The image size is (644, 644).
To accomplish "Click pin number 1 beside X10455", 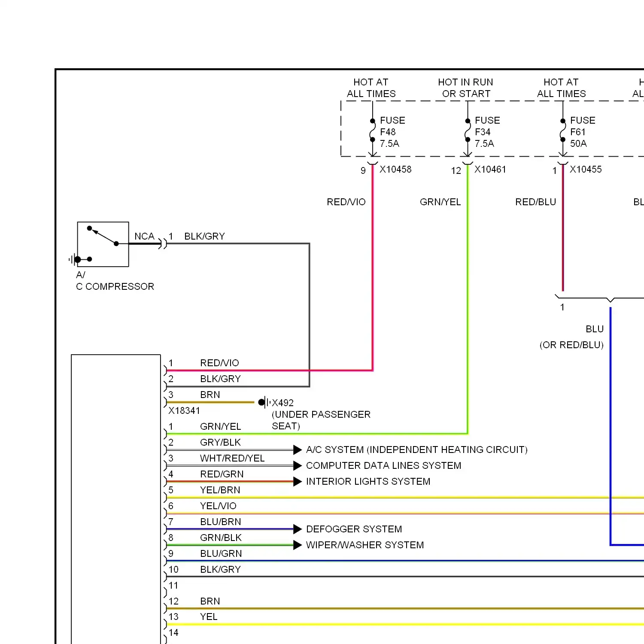I will [x=554, y=170].
